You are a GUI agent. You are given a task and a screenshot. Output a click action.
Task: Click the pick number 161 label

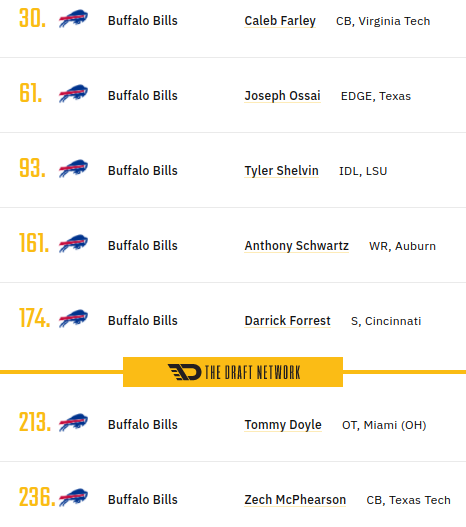point(34,243)
